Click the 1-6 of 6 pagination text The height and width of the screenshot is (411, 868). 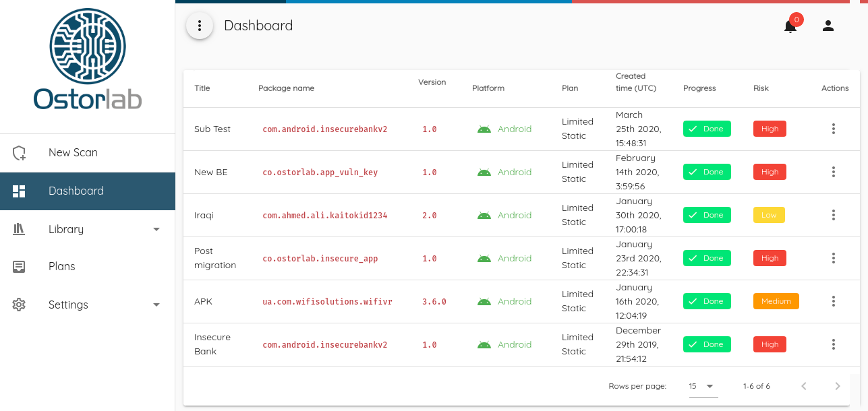coord(757,386)
